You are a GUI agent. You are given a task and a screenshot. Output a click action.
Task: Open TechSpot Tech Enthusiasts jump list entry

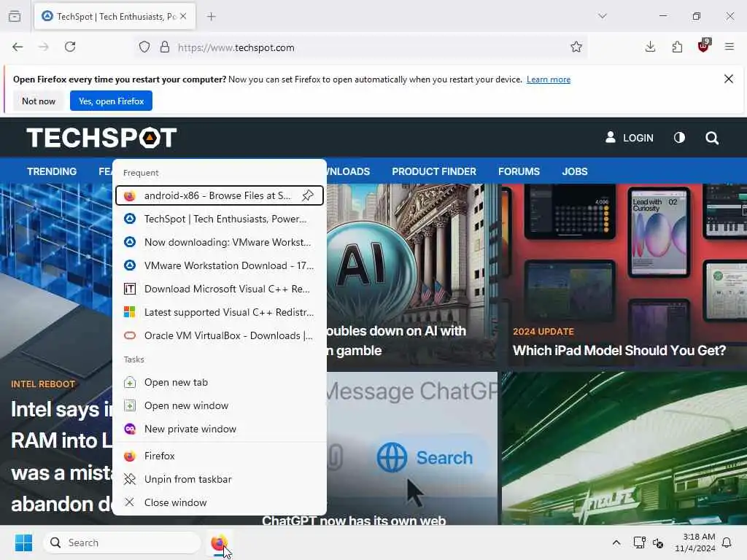[x=219, y=219]
